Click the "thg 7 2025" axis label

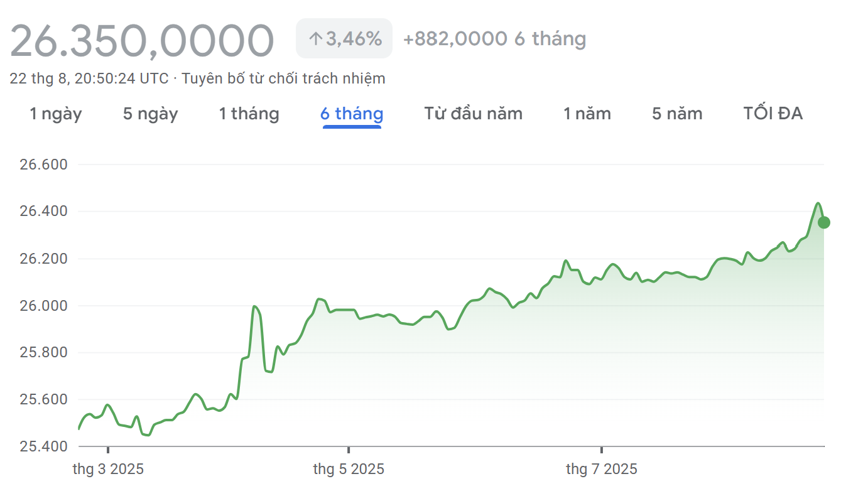tap(602, 469)
